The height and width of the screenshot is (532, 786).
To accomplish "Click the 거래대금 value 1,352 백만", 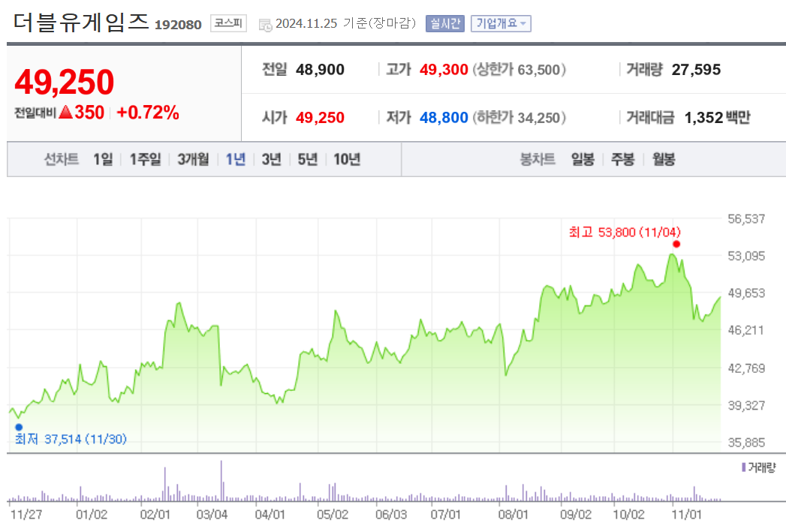I will 718,117.
